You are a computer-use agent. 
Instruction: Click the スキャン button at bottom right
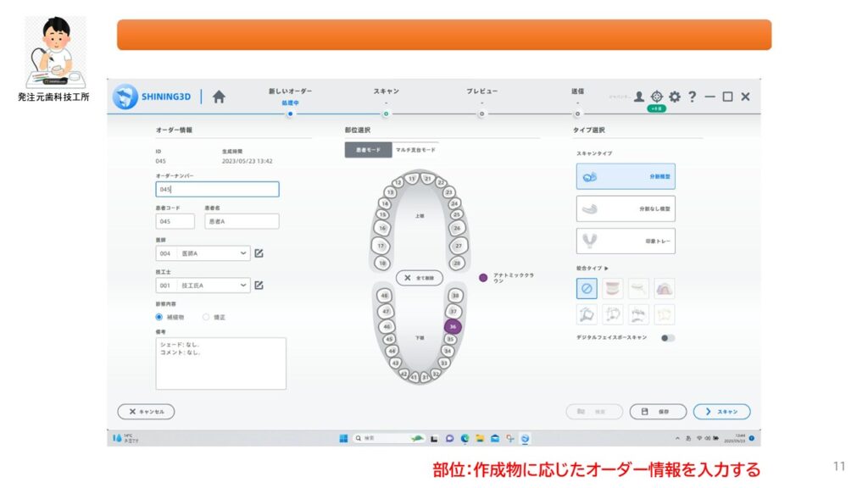[721, 412]
